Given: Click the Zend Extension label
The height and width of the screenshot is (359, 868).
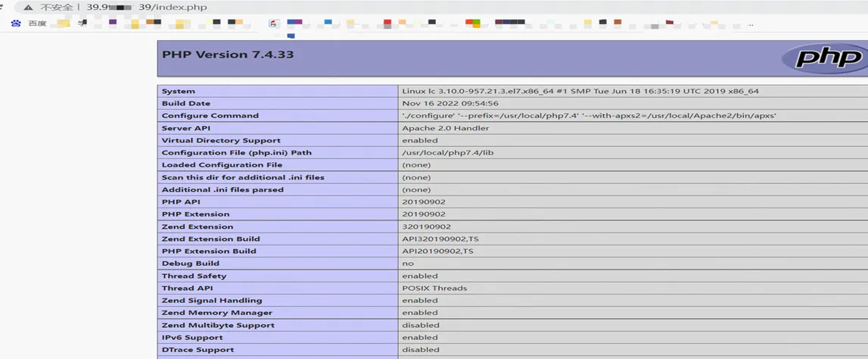Looking at the screenshot, I should click(x=197, y=227).
